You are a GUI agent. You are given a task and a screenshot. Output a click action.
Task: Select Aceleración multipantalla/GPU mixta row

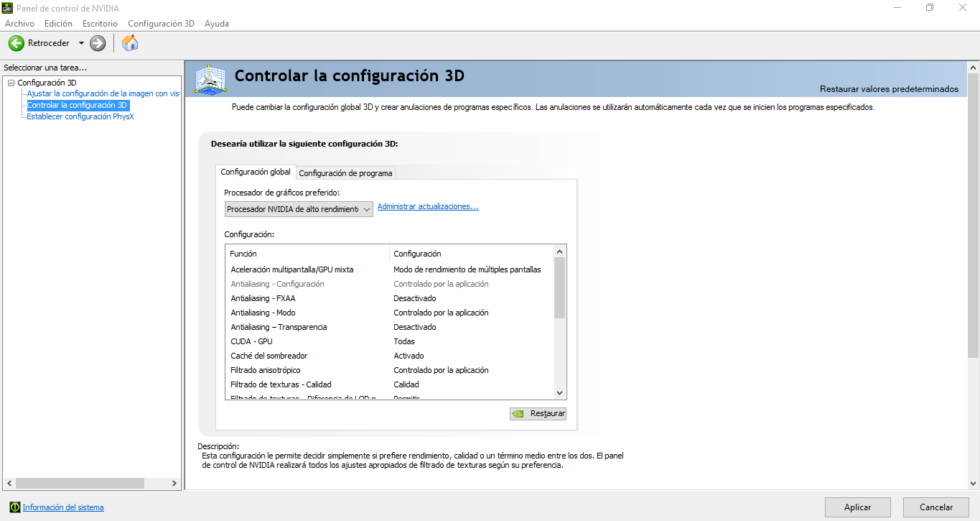390,269
